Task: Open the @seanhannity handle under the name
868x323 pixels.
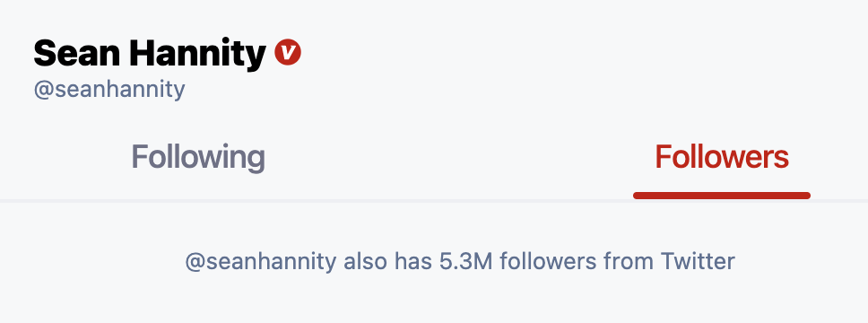Action: tap(109, 90)
